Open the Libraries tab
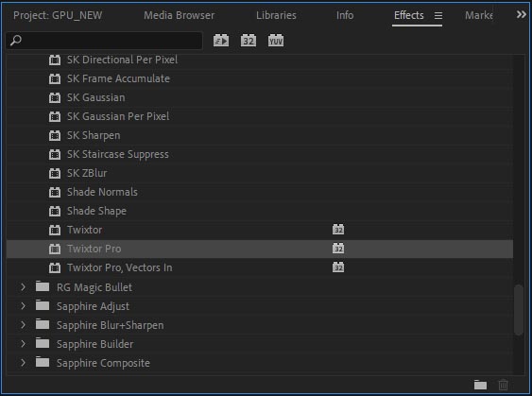 click(276, 15)
